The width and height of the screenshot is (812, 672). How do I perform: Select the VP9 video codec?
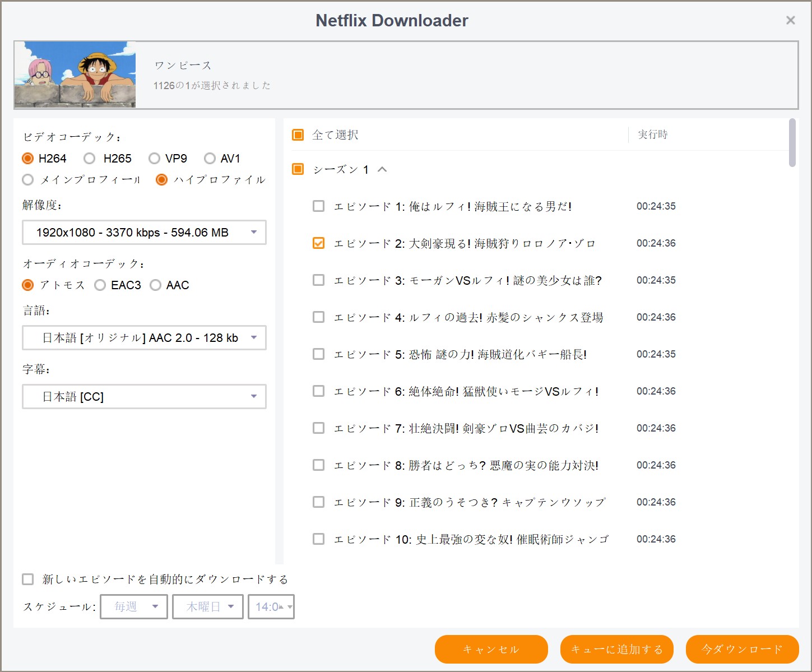pos(154,159)
